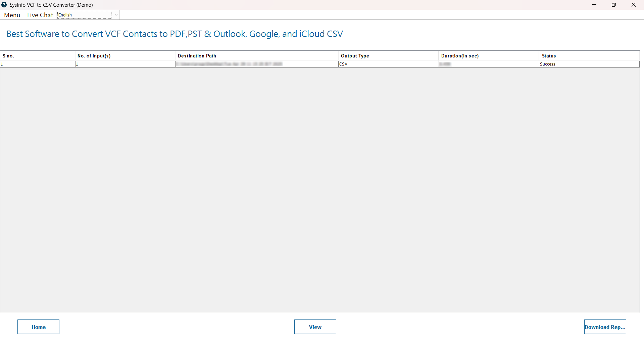Click the 'CSV' output type cell
This screenshot has height=341, width=644.
coord(389,64)
